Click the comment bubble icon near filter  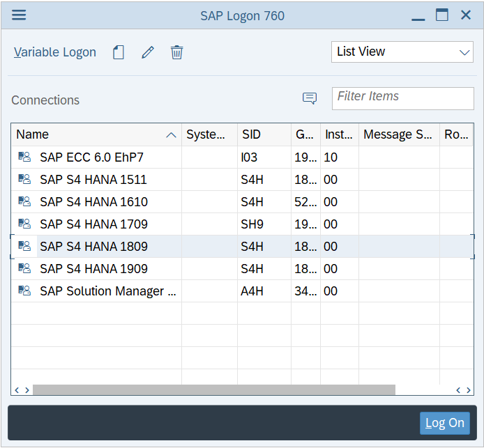(310, 99)
